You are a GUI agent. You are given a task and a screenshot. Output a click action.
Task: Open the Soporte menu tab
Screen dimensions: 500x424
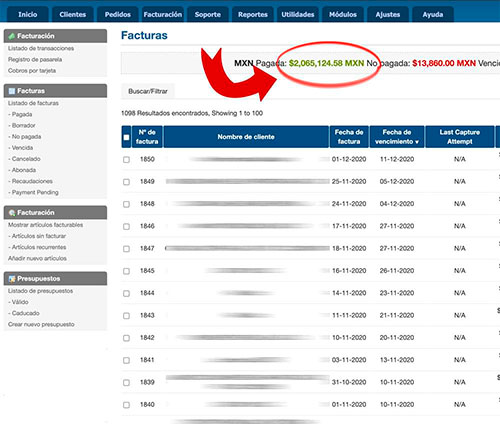pos(208,15)
